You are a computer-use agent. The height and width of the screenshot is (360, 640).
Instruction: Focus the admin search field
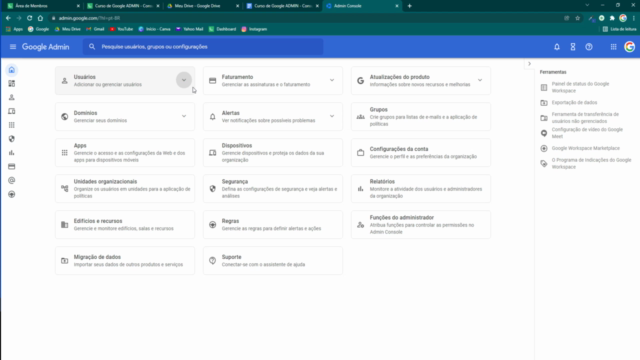click(x=203, y=47)
